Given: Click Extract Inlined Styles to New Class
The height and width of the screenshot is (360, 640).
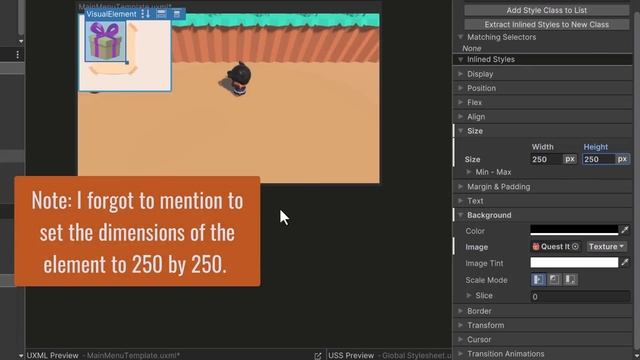Looking at the screenshot, I should tap(547, 24).
